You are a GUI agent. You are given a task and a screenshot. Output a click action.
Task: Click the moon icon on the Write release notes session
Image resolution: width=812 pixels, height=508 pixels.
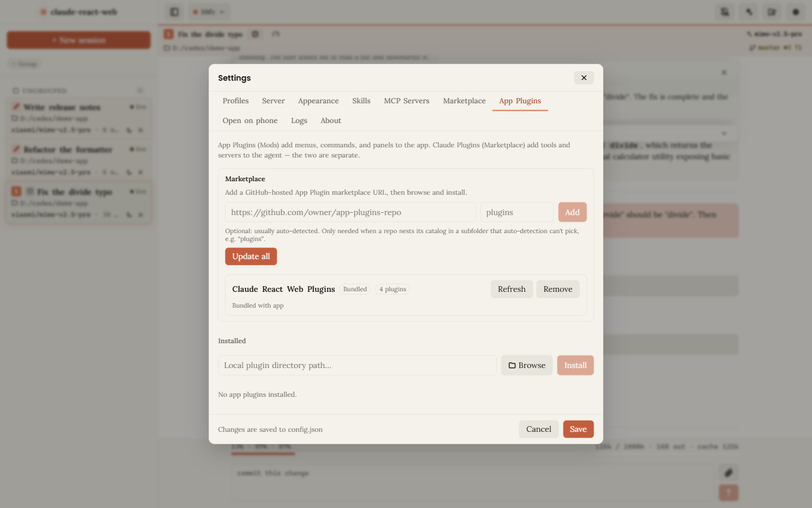pyautogui.click(x=129, y=130)
